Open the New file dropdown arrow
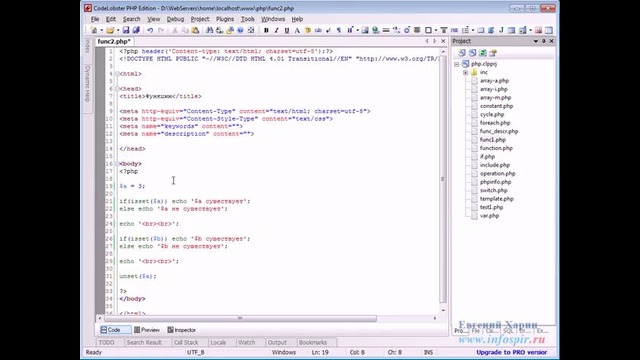 coord(102,30)
